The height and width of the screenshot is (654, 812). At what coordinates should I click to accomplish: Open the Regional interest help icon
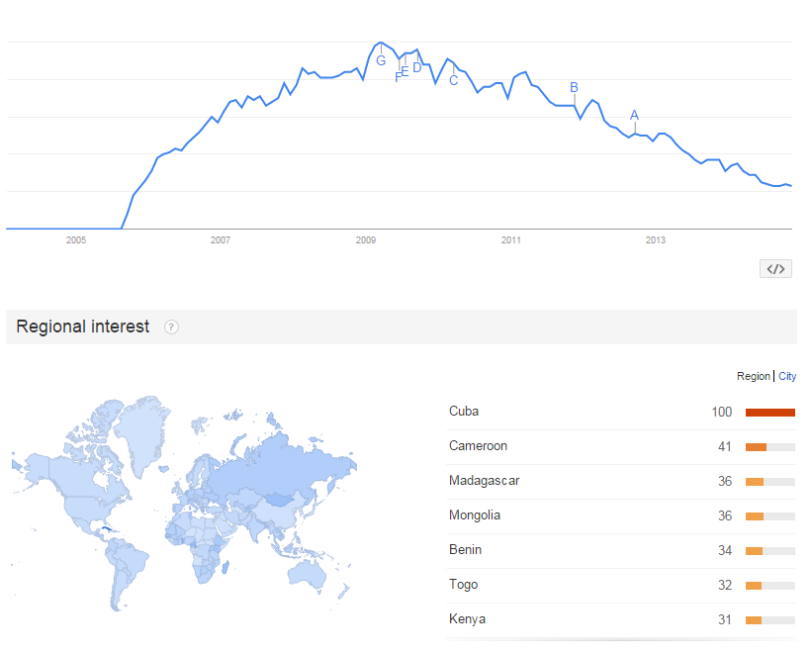(171, 327)
